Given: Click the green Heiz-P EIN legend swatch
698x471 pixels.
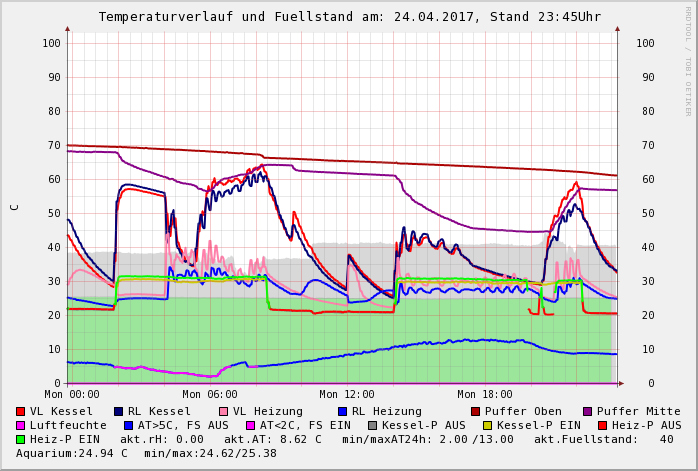Looking at the screenshot, I should pos(21,439).
